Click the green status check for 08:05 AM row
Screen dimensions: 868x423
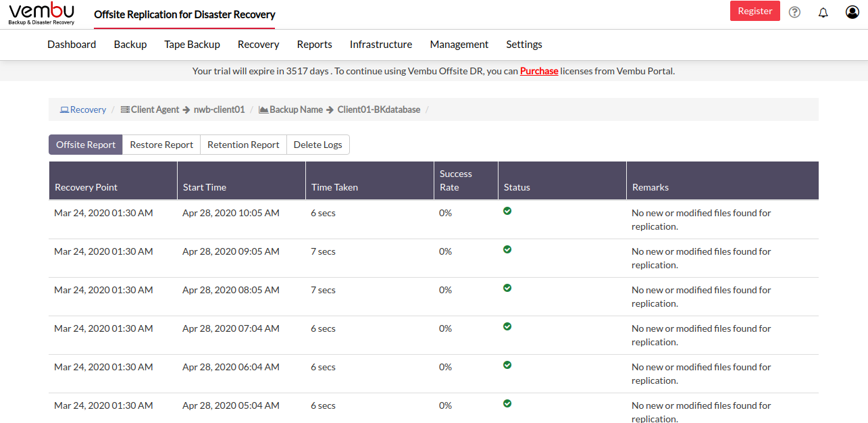507,288
